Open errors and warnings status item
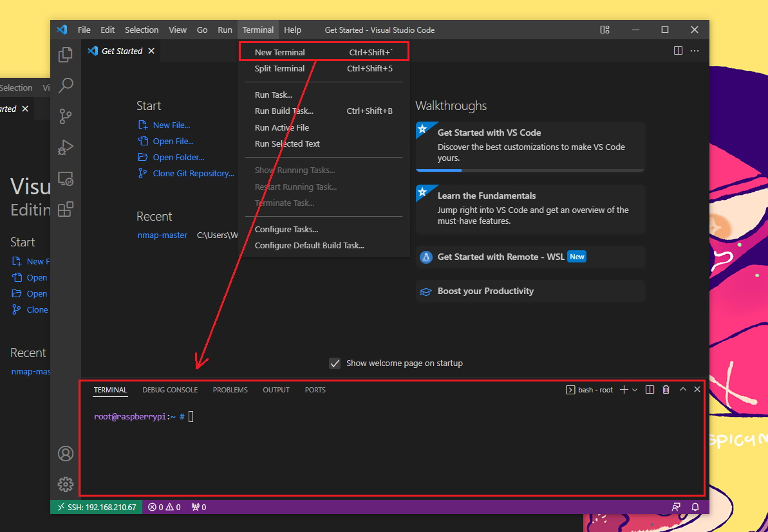This screenshot has height=532, width=768. (165, 507)
